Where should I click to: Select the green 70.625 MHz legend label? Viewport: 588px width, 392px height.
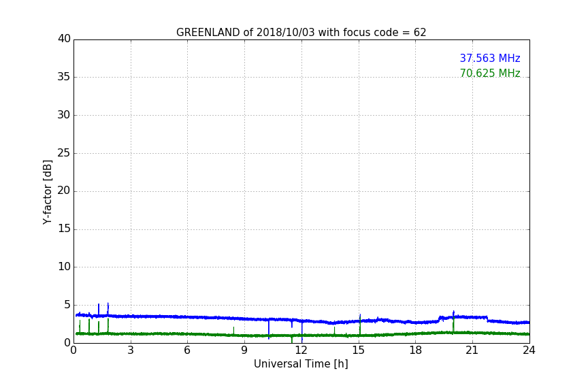coord(490,73)
